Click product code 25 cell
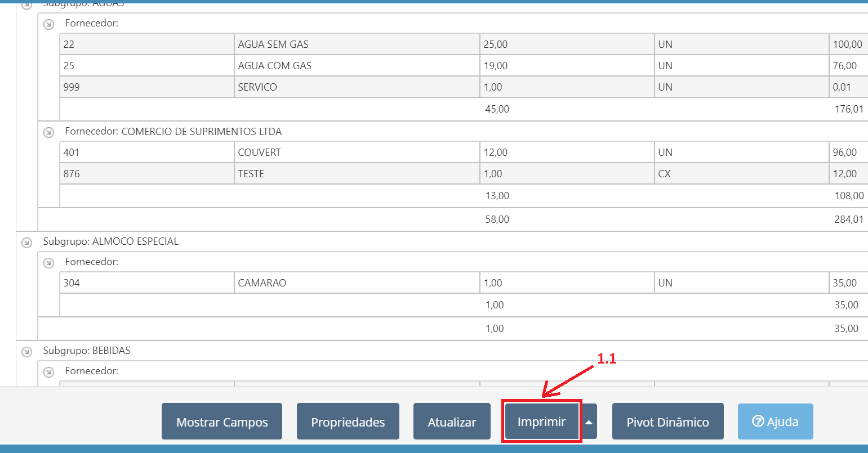 point(147,66)
